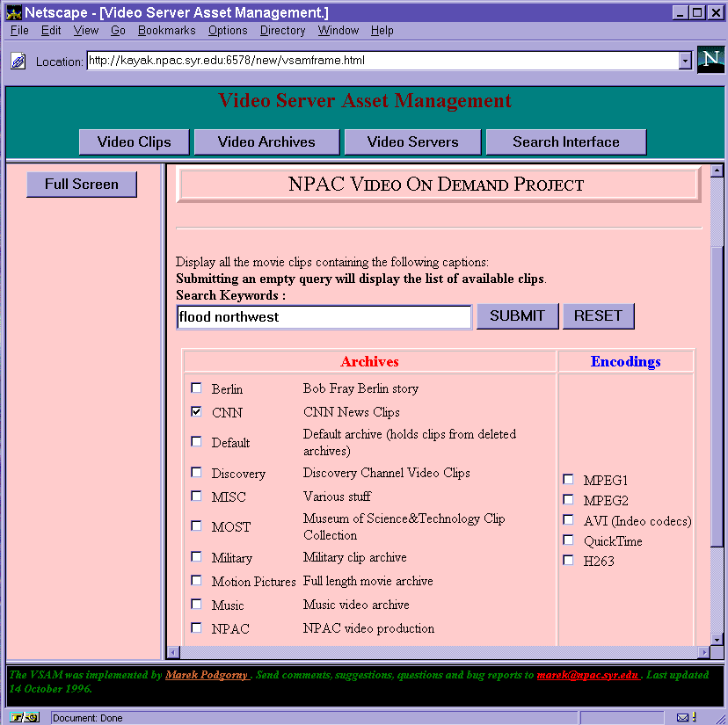Viewport: 728px width, 725px height.
Task: Select the QuickTime encoding checkbox
Action: tap(568, 540)
